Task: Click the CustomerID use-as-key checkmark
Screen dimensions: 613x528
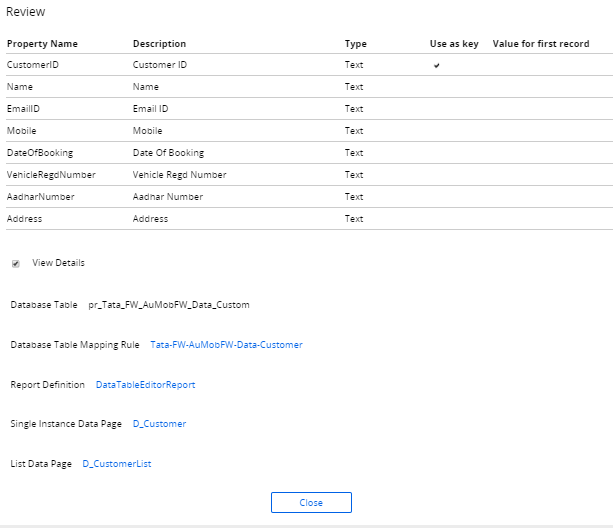Action: click(x=436, y=65)
